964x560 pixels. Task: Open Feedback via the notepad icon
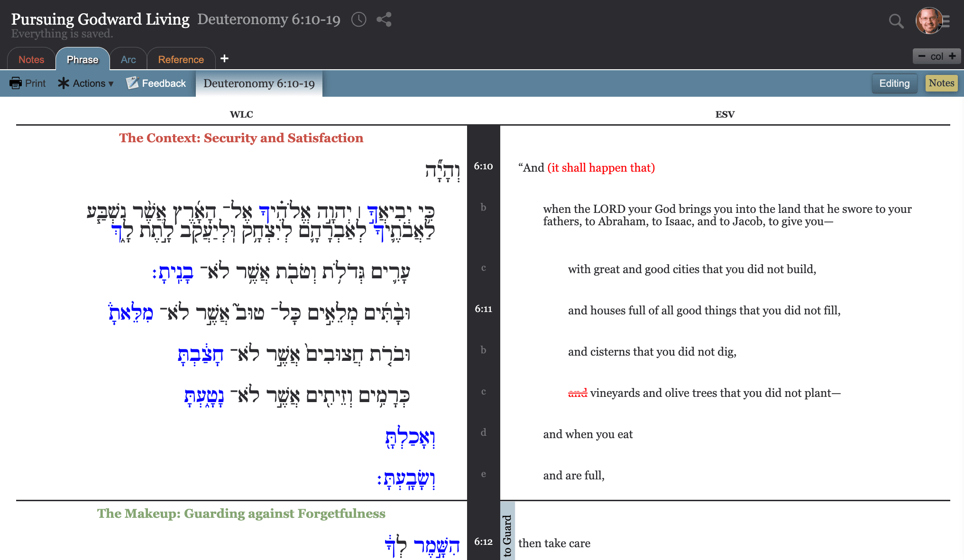132,83
